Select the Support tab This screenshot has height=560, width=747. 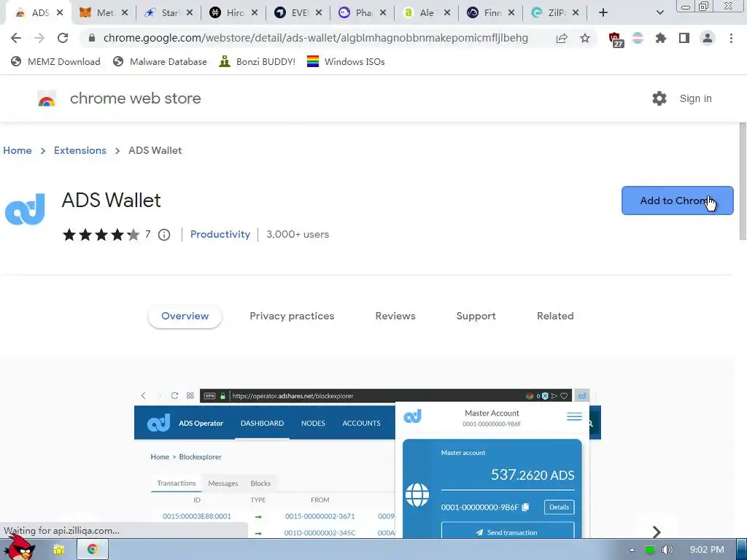tap(476, 316)
